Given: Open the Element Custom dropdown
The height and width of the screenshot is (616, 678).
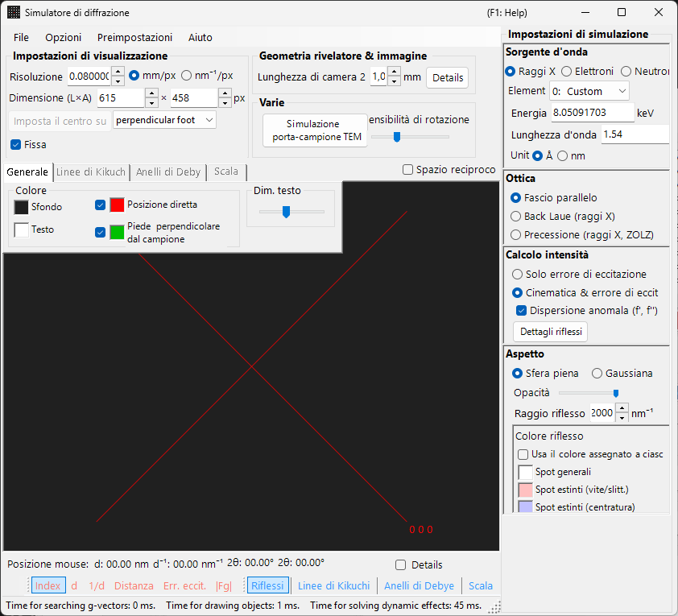Looking at the screenshot, I should [x=589, y=91].
